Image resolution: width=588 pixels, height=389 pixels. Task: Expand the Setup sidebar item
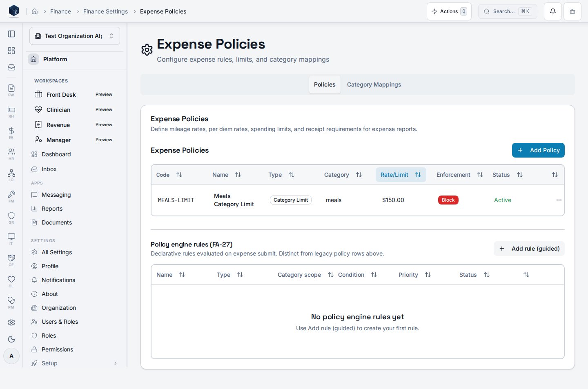pyautogui.click(x=75, y=363)
